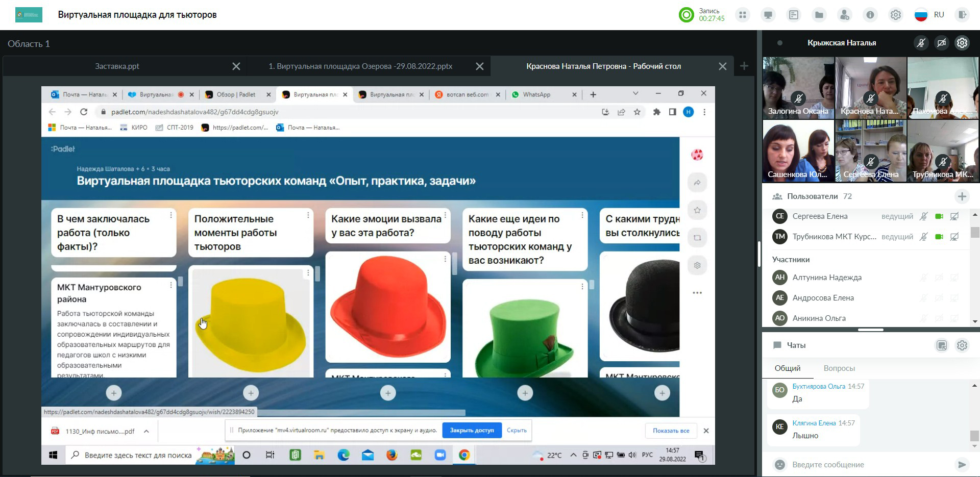This screenshot has width=980, height=477.
Task: Click the exit room icon
Action: click(x=962, y=15)
